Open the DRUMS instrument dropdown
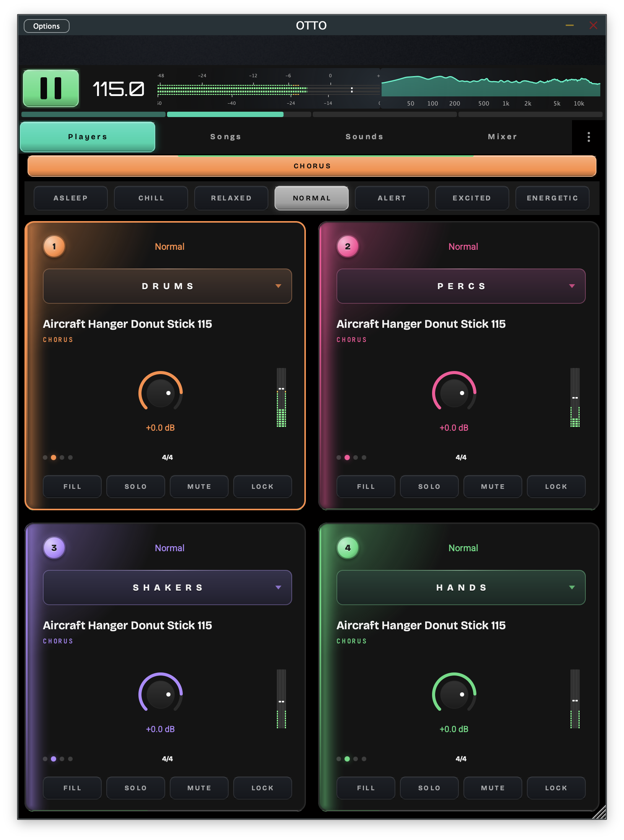Viewport: 624px width, 840px height. click(167, 286)
